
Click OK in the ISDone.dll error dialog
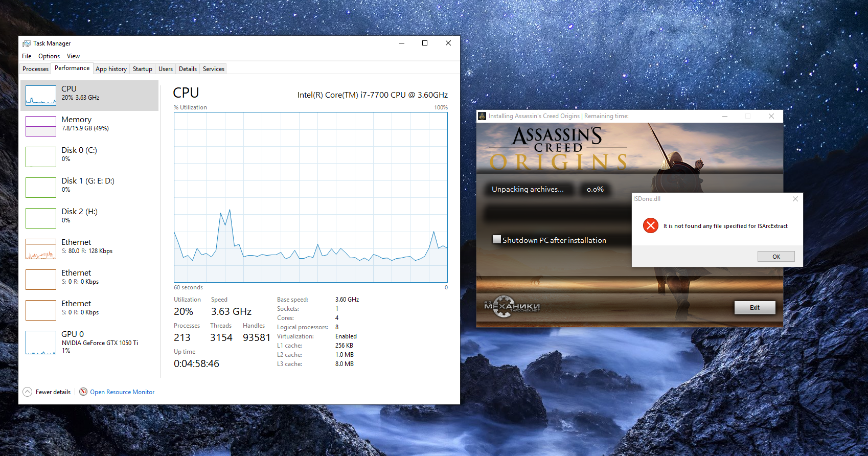click(x=776, y=257)
